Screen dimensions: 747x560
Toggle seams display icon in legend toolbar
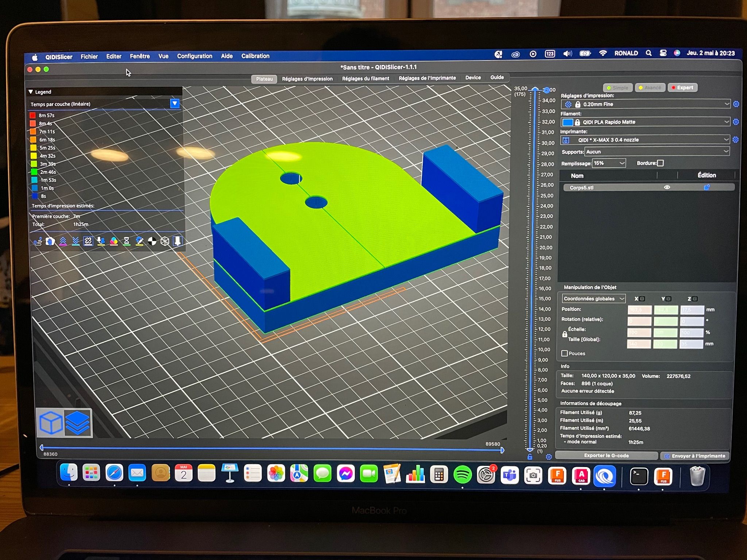click(88, 241)
